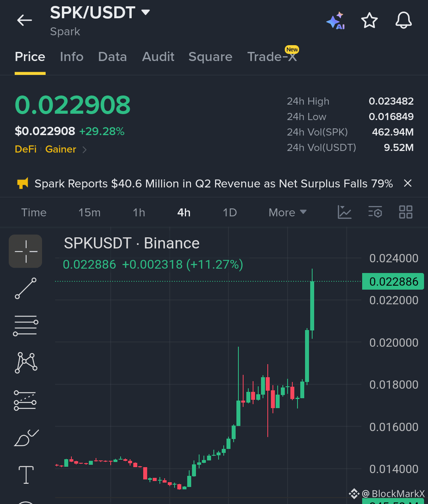428x504 pixels.
Task: Tap the Spark token name subtitle
Action: coord(65,32)
